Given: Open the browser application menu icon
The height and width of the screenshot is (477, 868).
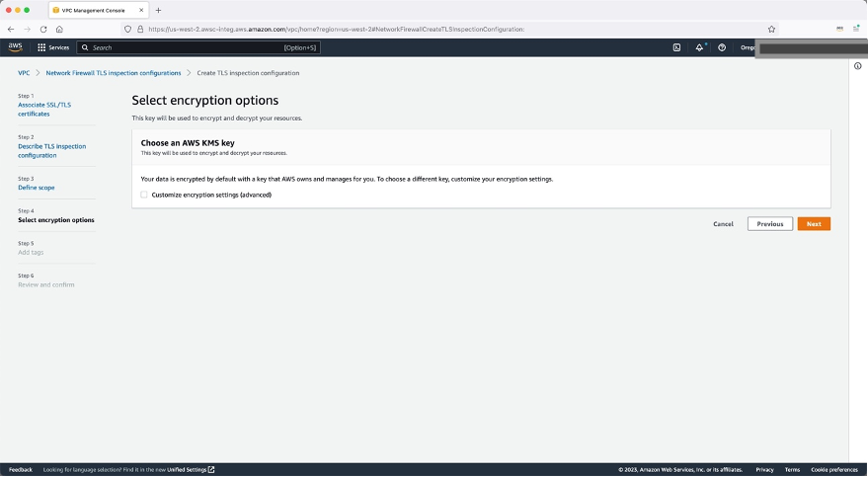Looking at the screenshot, I should pyautogui.click(x=856, y=29).
